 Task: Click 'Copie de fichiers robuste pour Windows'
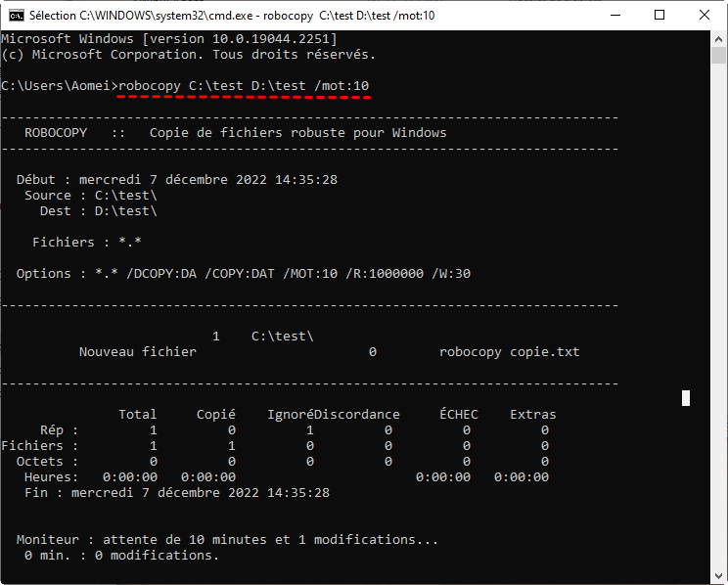(297, 133)
